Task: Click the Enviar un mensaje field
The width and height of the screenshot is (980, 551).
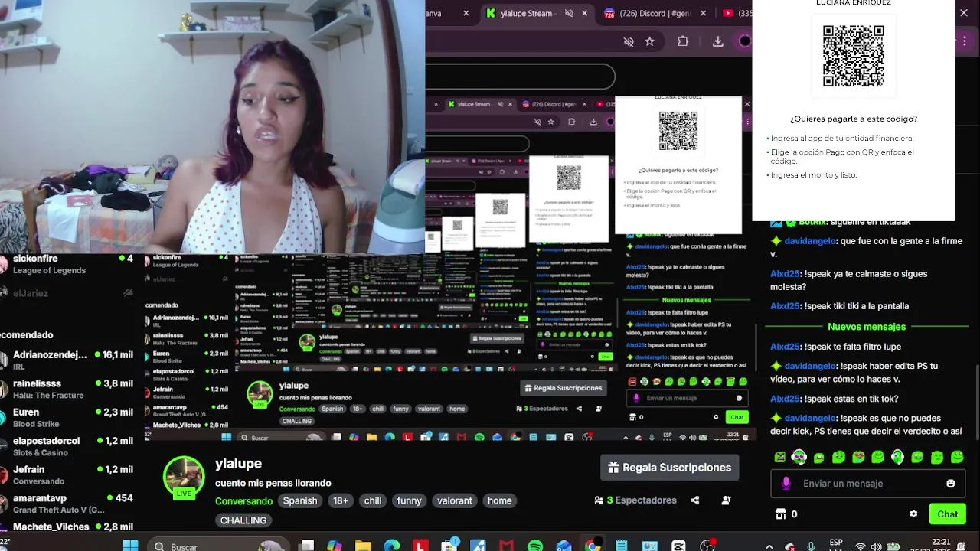Action: tap(868, 484)
